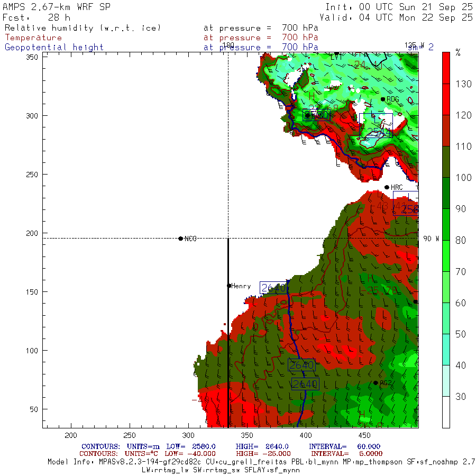This screenshot has width=476, height=476.
Task: Pick the bright red colorbar segment above 130
Action: 446,68
